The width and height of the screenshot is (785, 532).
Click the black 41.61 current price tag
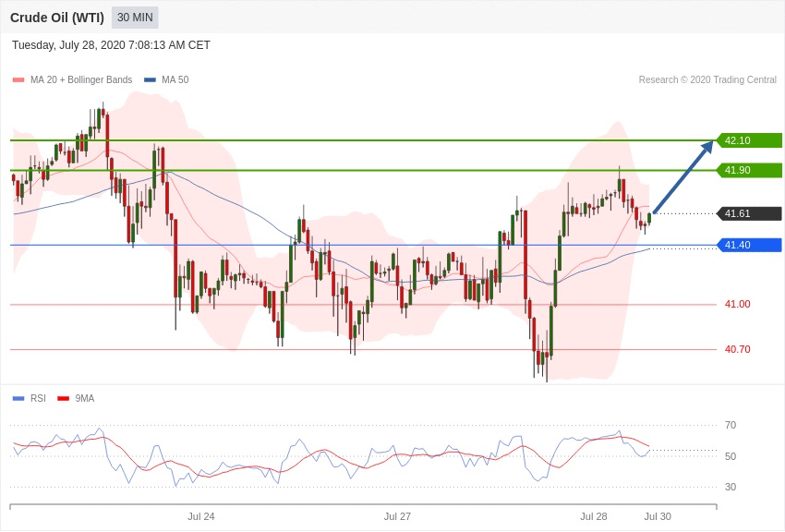tap(750, 213)
